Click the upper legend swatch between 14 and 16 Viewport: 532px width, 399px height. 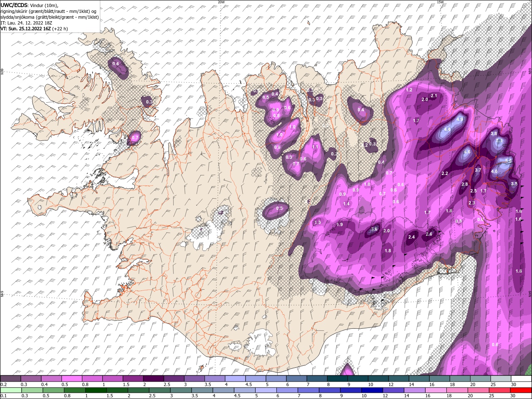419,379
